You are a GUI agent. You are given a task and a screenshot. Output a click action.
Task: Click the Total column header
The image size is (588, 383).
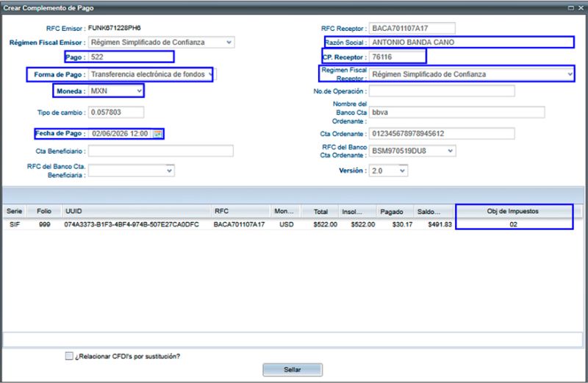click(x=320, y=212)
